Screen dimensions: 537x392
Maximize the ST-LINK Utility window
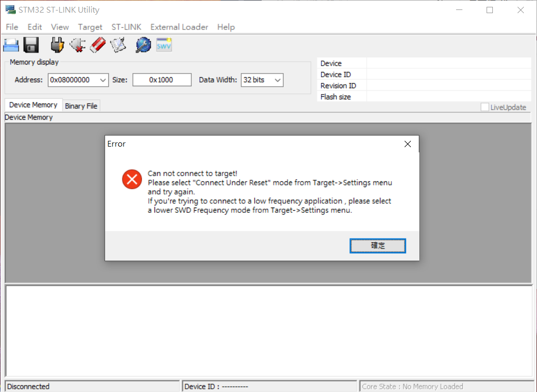tap(490, 10)
